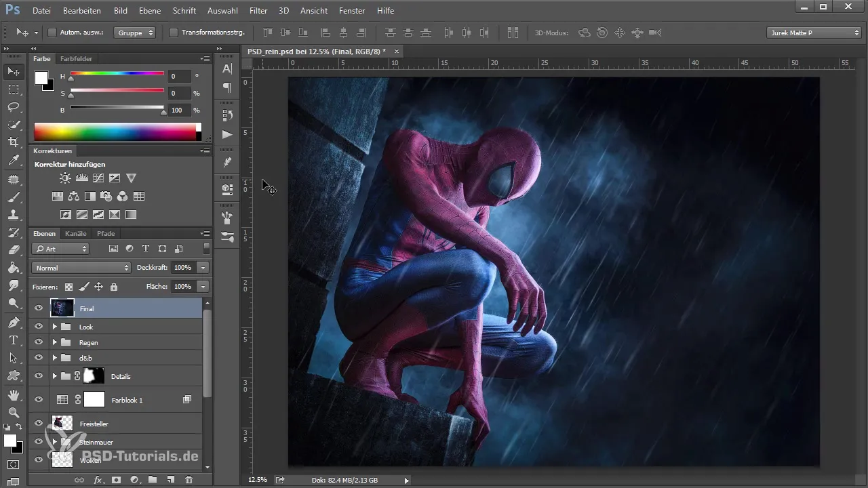The image size is (868, 488).
Task: Select the Hand tool
Action: pos(14,394)
